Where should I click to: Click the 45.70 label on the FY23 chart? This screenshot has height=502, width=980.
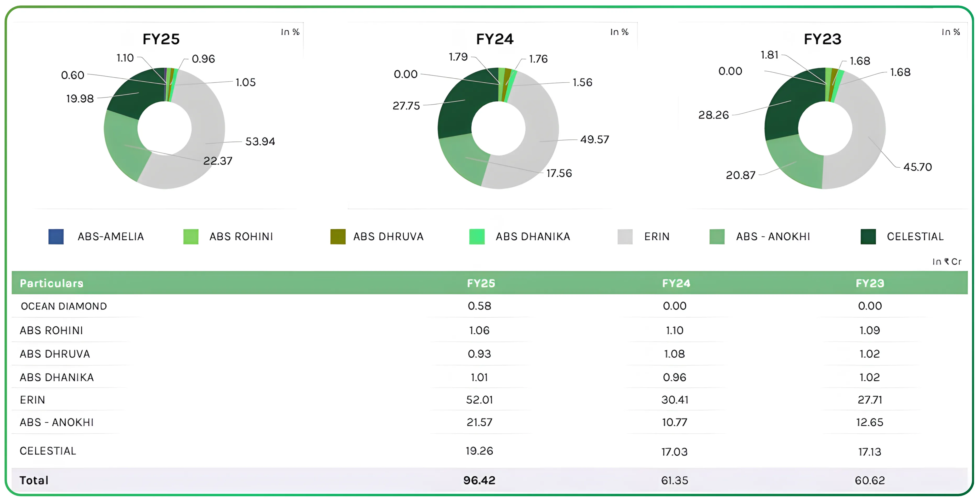tap(917, 167)
